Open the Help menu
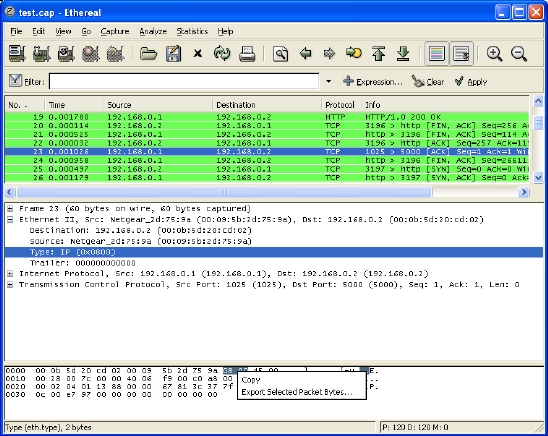Screen dimensions: 548x436 (x=225, y=31)
